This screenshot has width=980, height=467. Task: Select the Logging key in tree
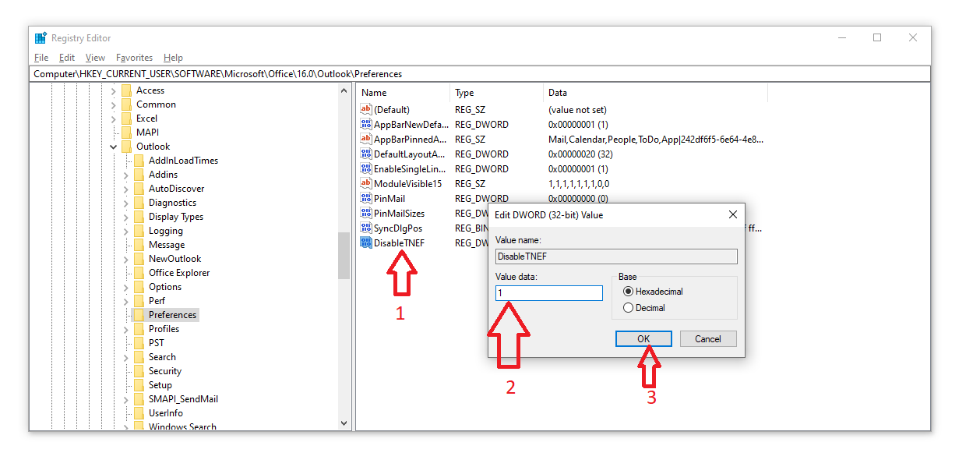point(166,231)
